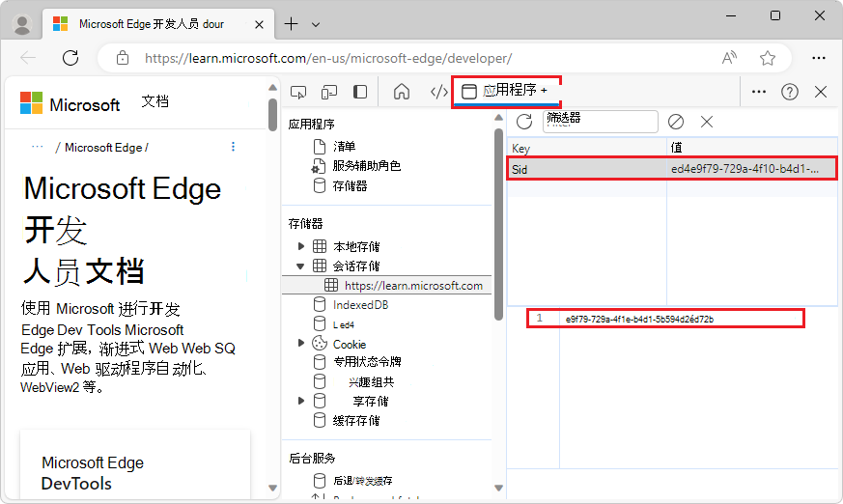Open 后退/转发缓存 item
This screenshot has width=843, height=504.
[362, 481]
